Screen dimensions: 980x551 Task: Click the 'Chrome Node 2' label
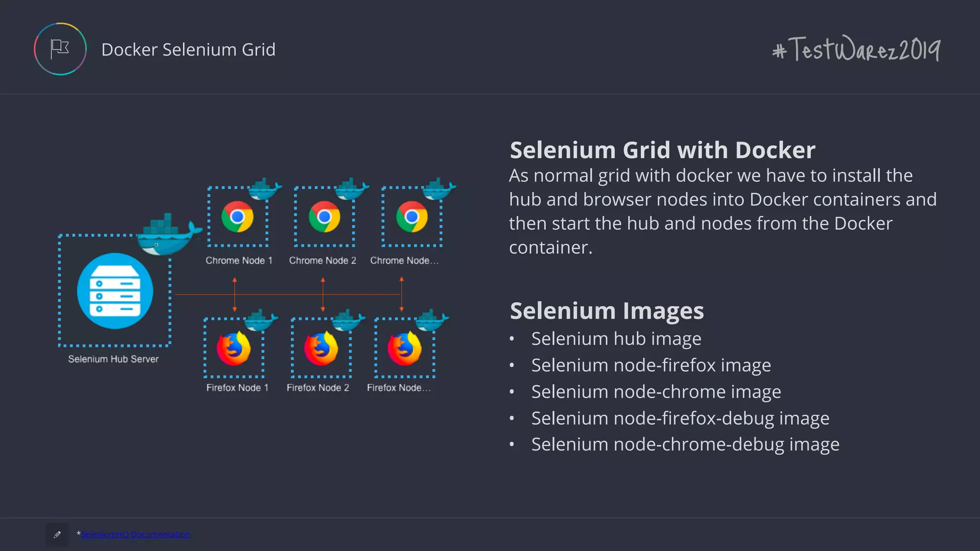pos(323,261)
